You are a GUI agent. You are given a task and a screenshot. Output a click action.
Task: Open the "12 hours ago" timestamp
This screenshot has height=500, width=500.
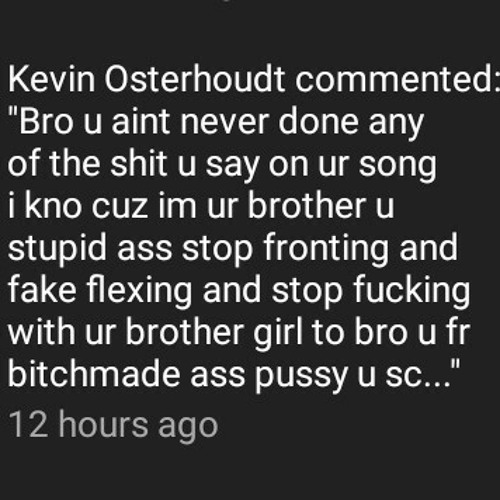tap(113, 427)
